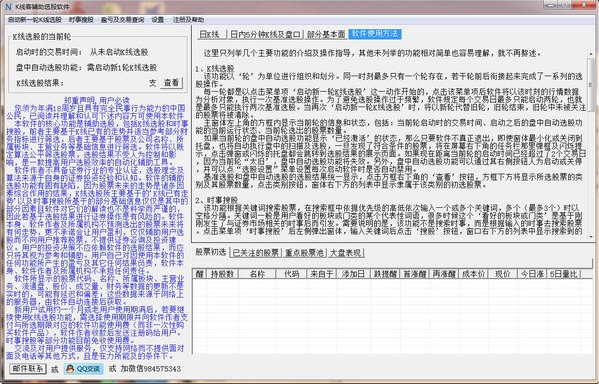Open the 设置 menu
The width and height of the screenshot is (599, 384).
point(157,20)
